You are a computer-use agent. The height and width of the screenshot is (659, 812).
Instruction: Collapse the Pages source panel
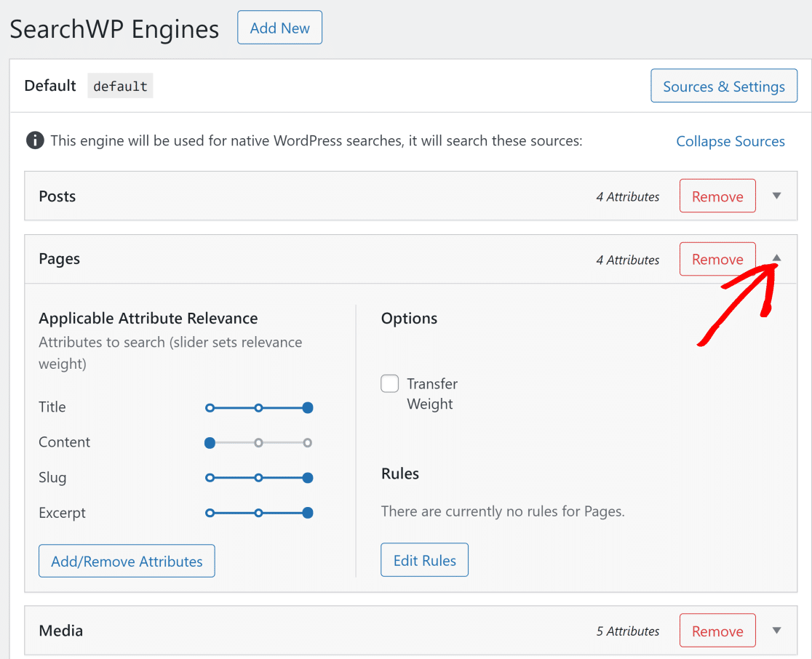[776, 258]
